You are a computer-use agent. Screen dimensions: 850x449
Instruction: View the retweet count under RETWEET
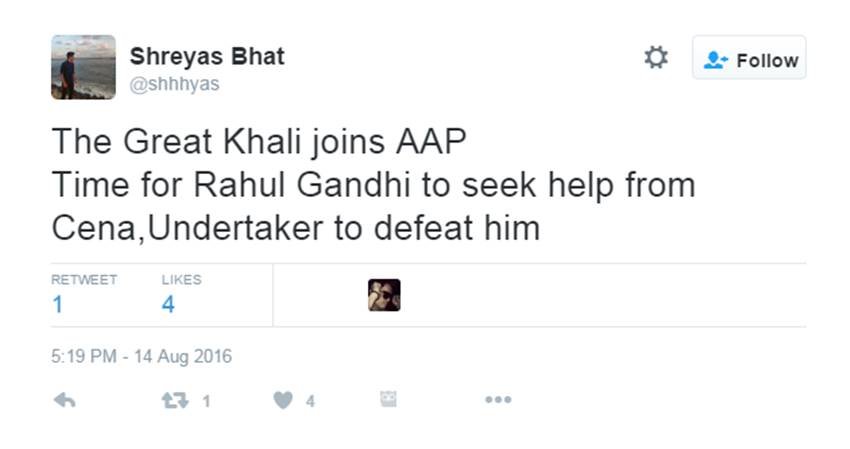coord(57,304)
